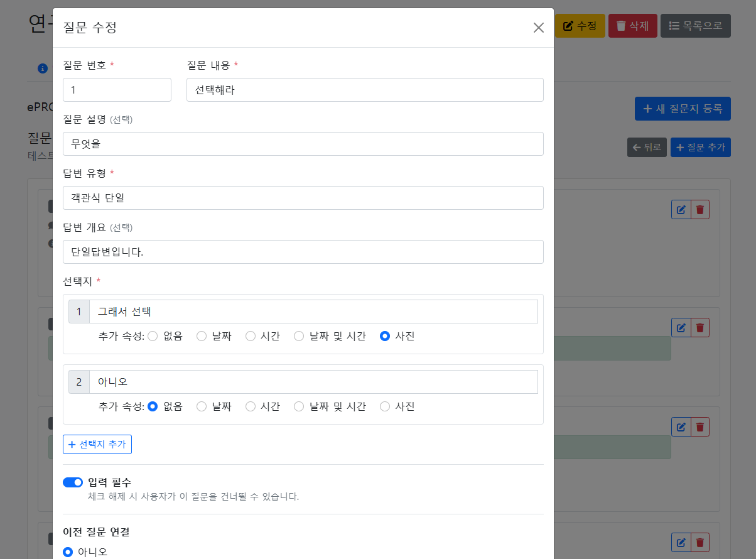
Task: Select the 사진 radio for option 2
Action: click(x=384, y=406)
